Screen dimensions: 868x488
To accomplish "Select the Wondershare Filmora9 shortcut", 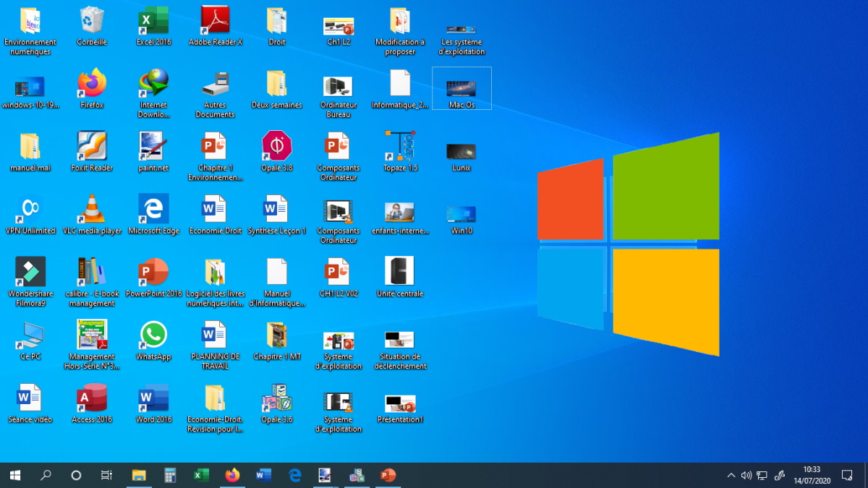I will click(x=30, y=283).
